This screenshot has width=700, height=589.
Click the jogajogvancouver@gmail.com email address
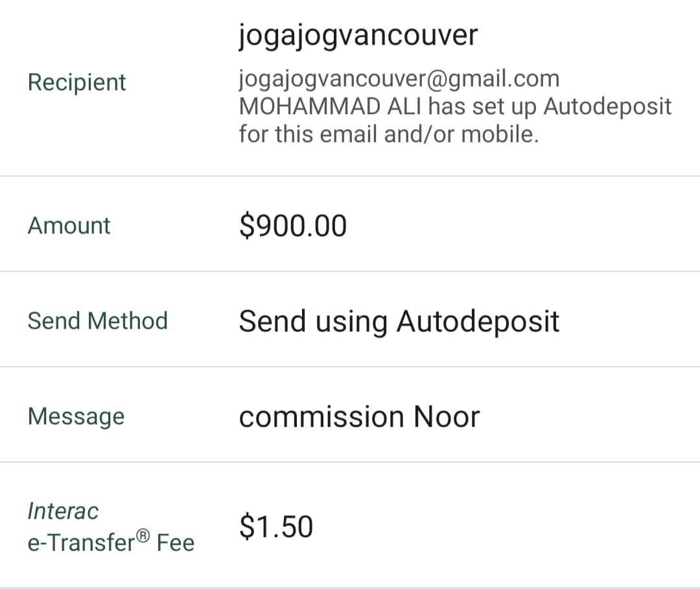[x=399, y=80]
